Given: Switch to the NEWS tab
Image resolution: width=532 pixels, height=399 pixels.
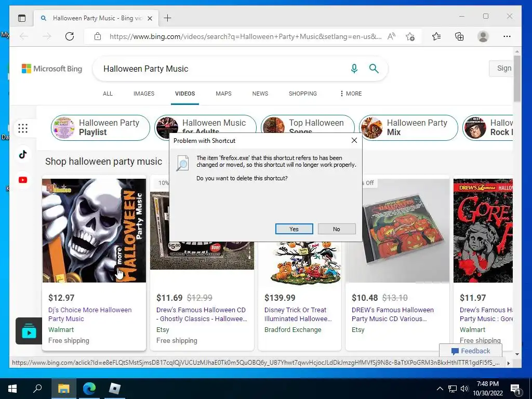Looking at the screenshot, I should click(260, 94).
